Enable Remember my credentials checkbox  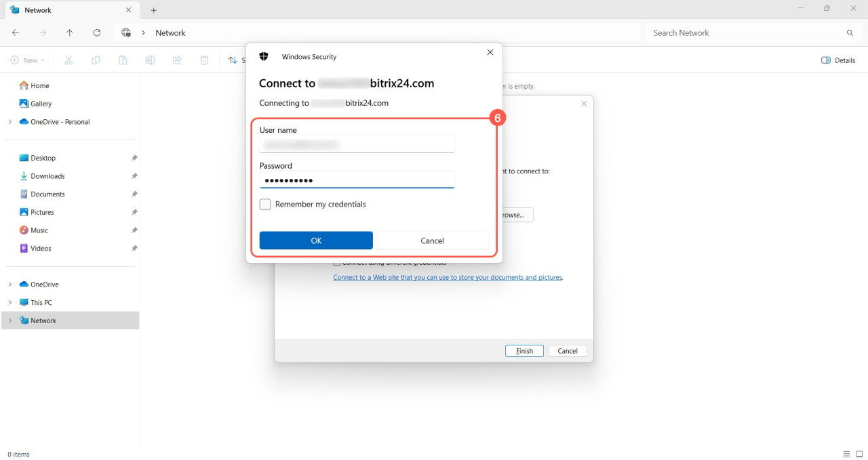(265, 205)
